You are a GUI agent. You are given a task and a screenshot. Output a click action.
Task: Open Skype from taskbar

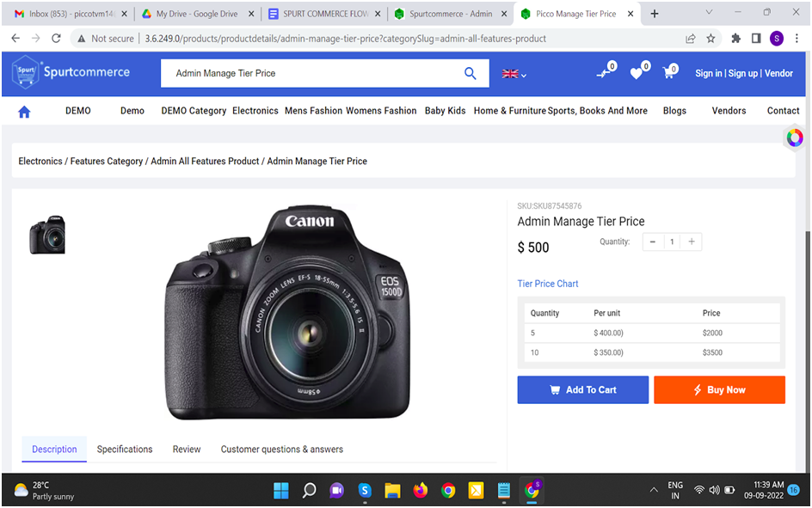pyautogui.click(x=365, y=490)
